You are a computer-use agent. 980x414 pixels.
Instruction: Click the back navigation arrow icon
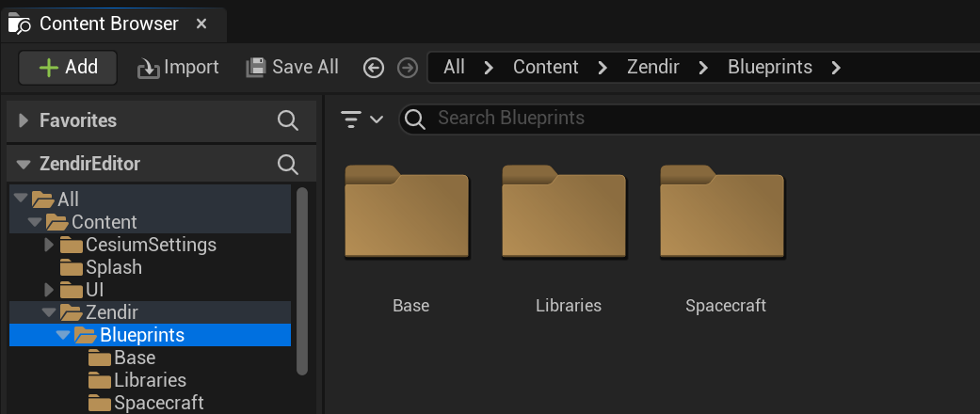[374, 68]
